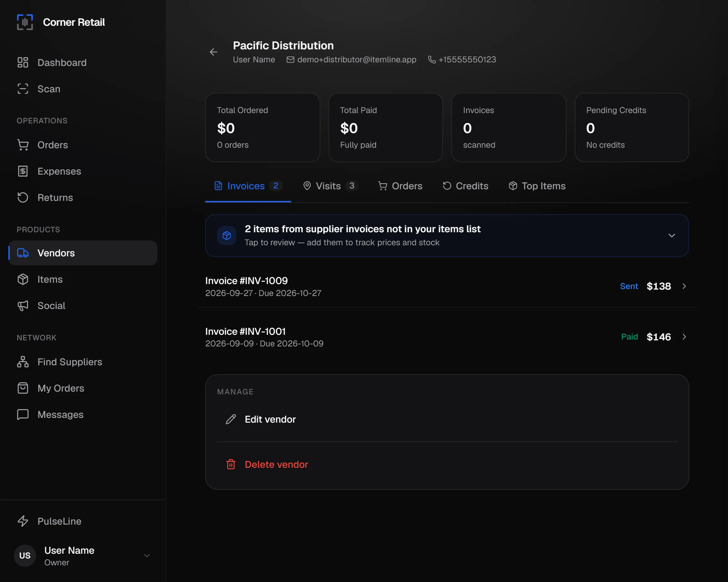
Task: Go back using the left arrow icon
Action: point(213,52)
